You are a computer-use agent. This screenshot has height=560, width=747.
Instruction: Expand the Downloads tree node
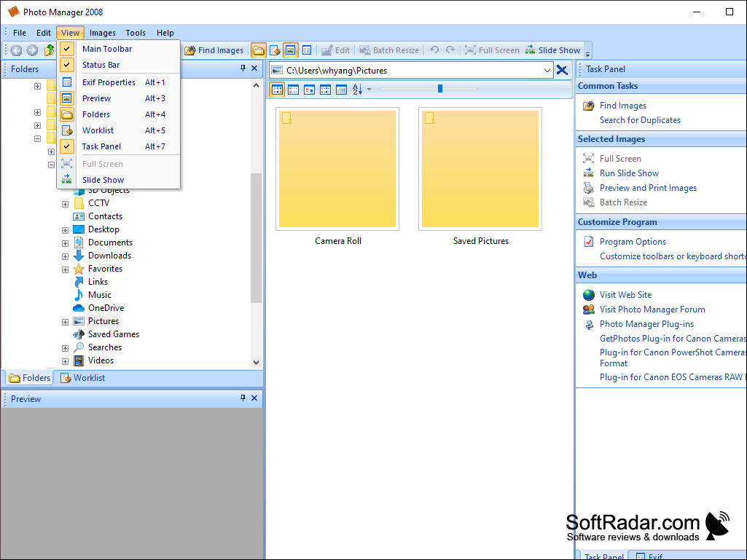(x=66, y=256)
